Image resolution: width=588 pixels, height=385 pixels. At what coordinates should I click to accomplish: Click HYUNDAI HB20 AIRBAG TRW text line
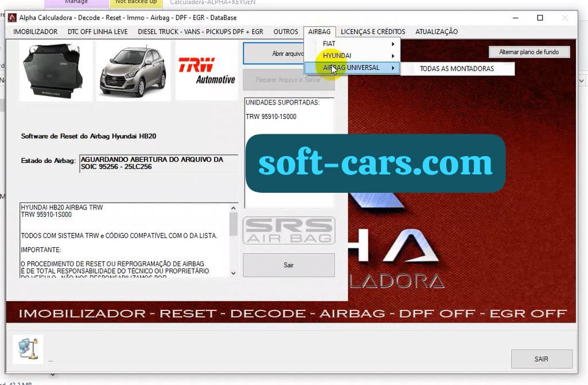click(62, 207)
